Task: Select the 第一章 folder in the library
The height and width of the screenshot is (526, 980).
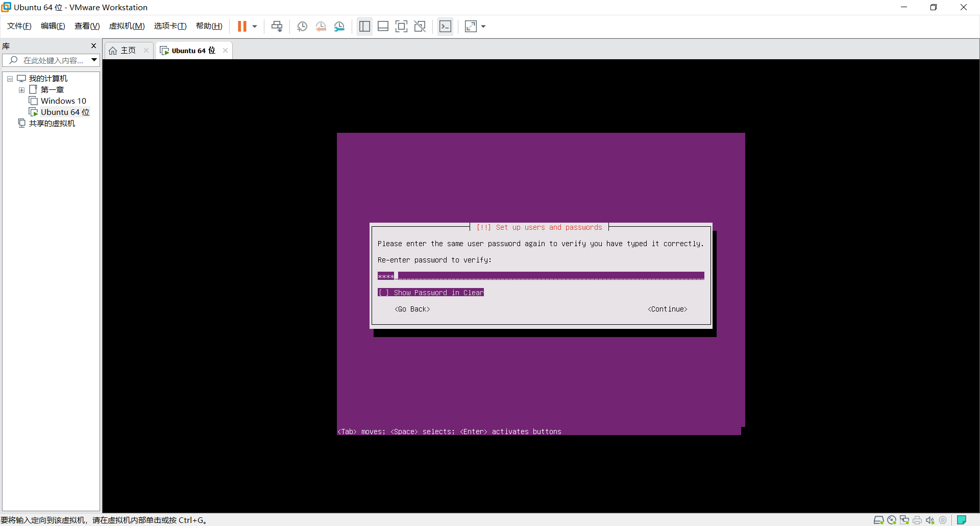Action: (52, 90)
